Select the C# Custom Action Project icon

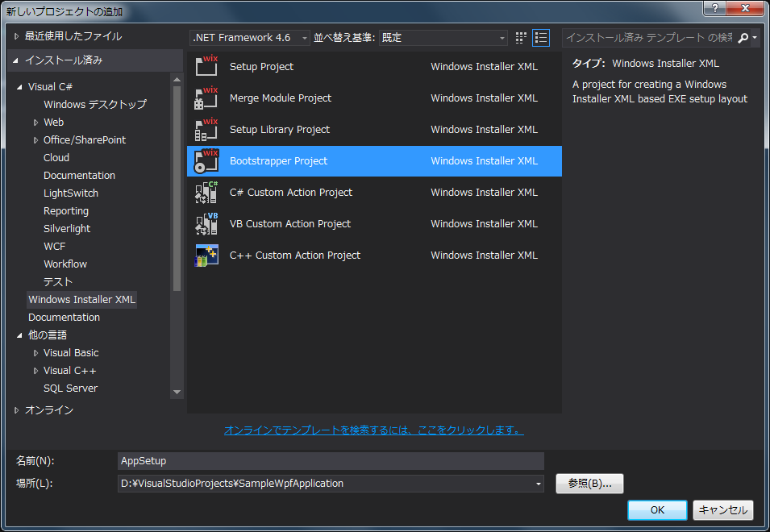click(206, 193)
